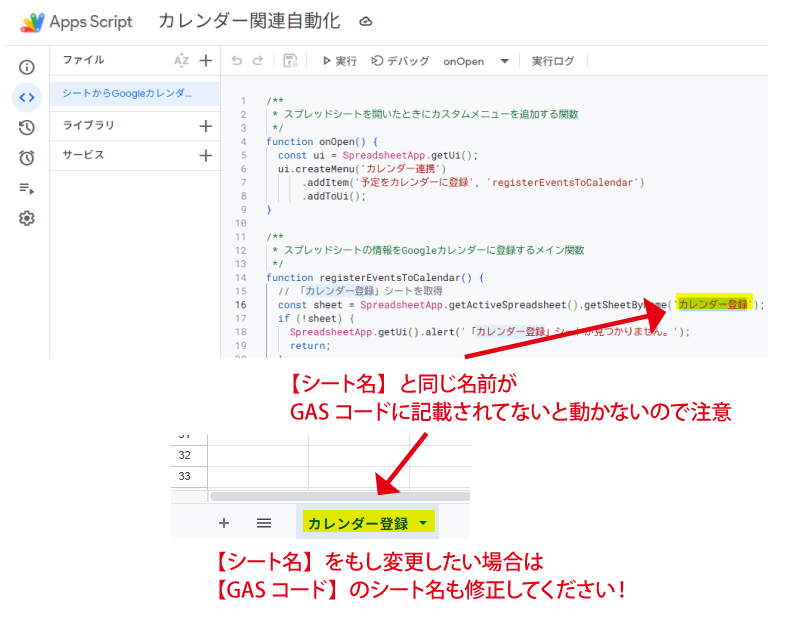Click the spreadsheet horizontal scrollbar

pos(330,495)
